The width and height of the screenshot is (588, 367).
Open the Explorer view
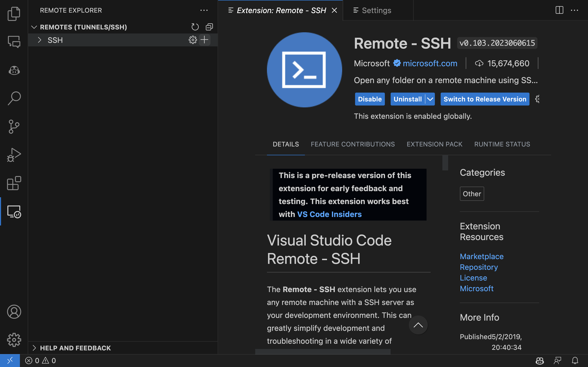click(14, 14)
